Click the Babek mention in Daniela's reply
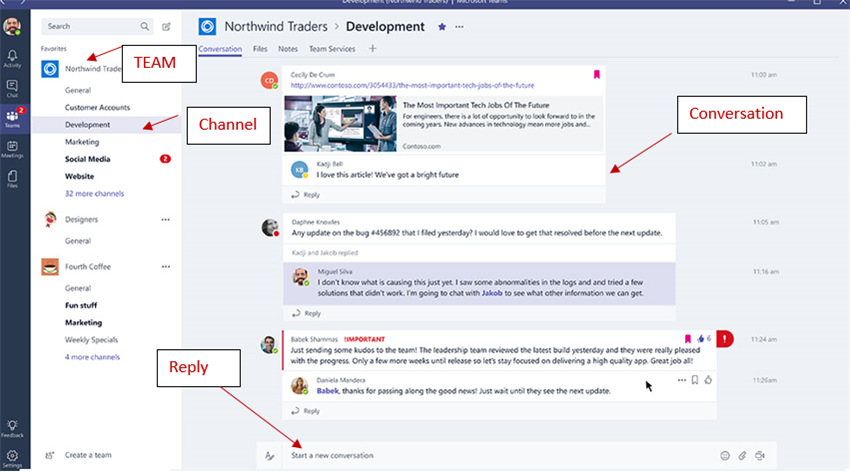Viewport: 850px width, 473px height. pyautogui.click(x=327, y=391)
